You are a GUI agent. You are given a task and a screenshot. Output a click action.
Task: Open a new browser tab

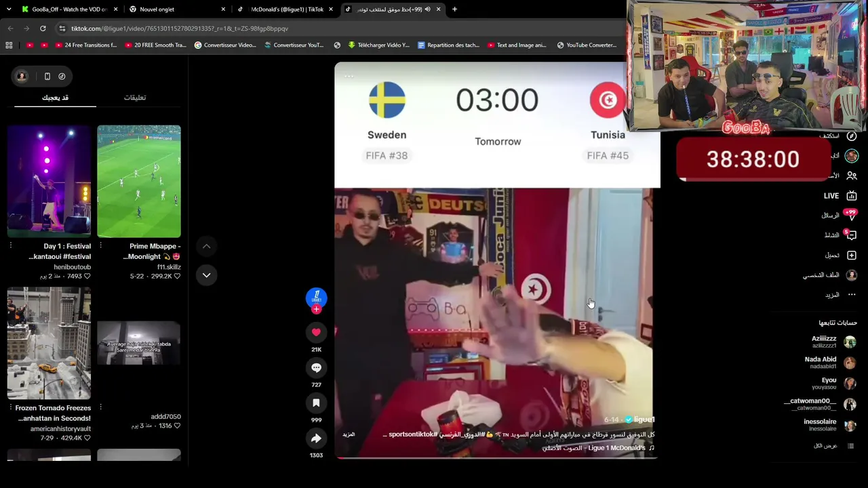(454, 9)
